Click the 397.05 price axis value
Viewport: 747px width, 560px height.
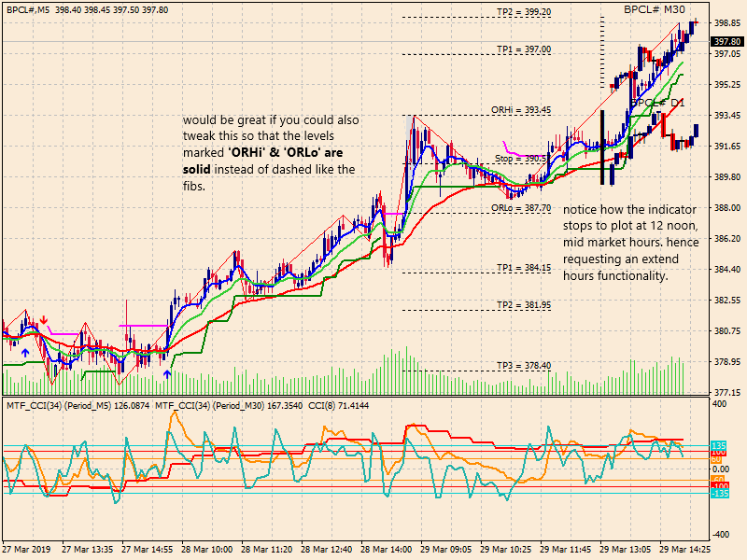point(727,54)
